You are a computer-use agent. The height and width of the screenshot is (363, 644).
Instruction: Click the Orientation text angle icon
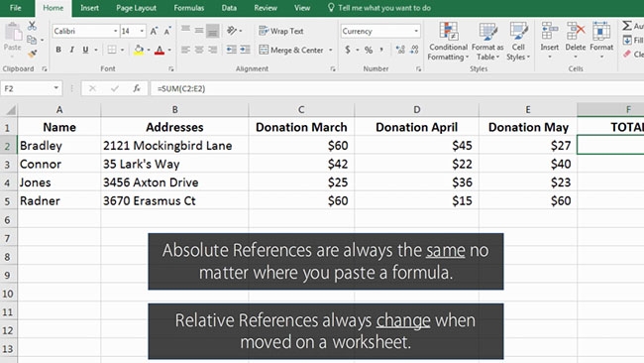(232, 31)
